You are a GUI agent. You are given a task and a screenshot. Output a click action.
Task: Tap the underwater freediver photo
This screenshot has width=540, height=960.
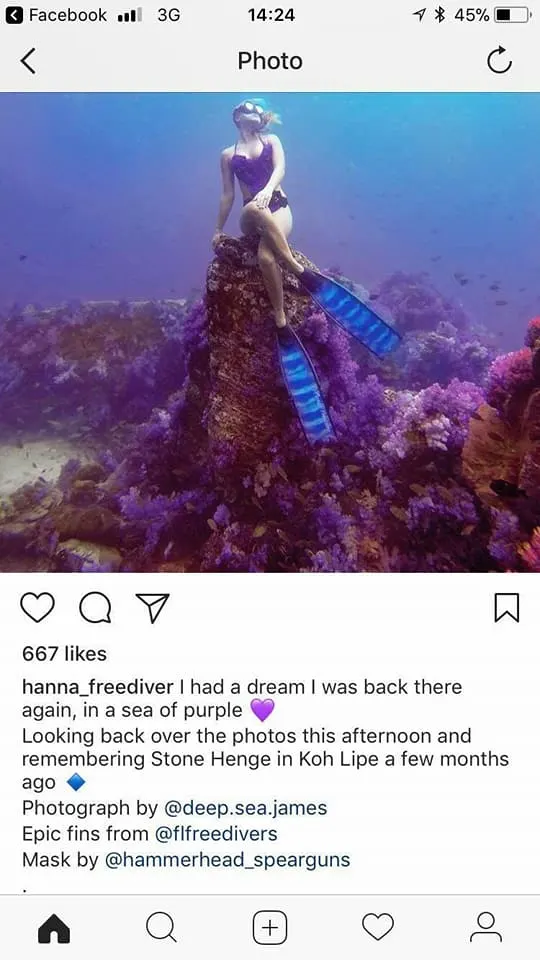coord(270,332)
